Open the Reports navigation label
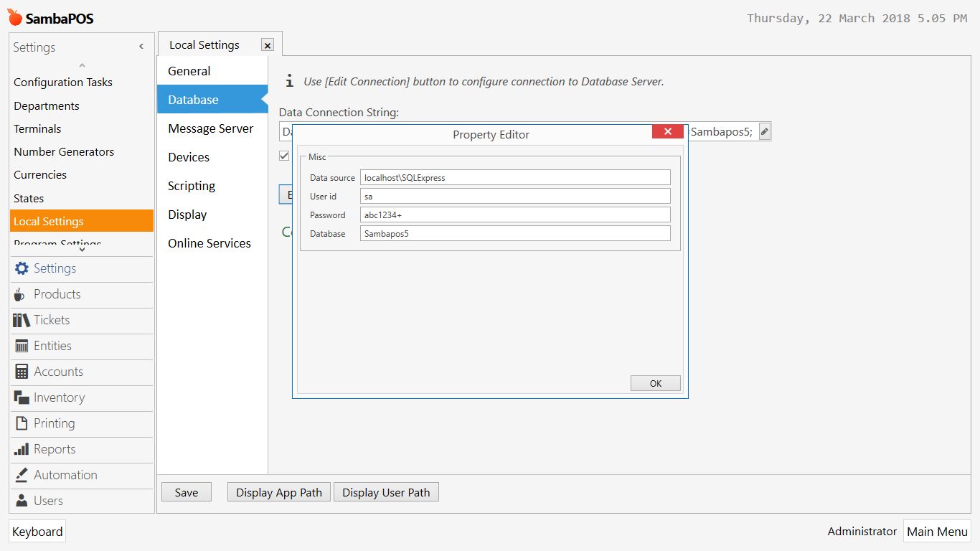980x551 pixels. tap(55, 449)
